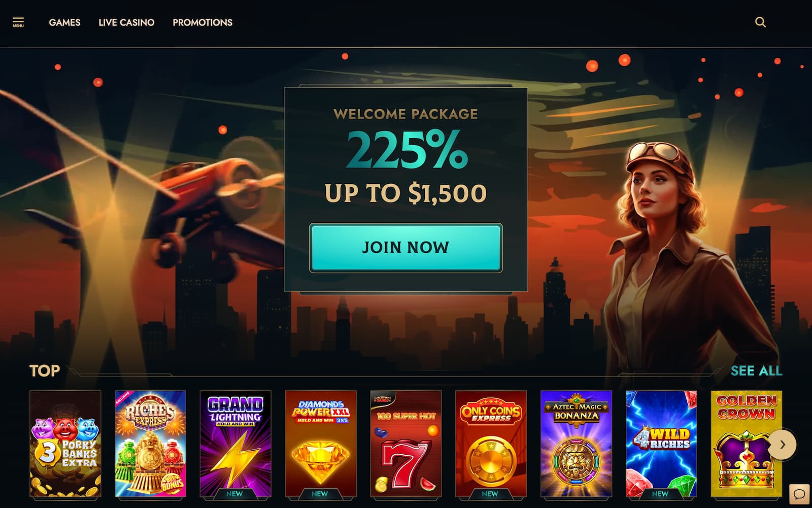This screenshot has width=812, height=508.
Task: Select the Grand Lightning game
Action: click(x=235, y=444)
